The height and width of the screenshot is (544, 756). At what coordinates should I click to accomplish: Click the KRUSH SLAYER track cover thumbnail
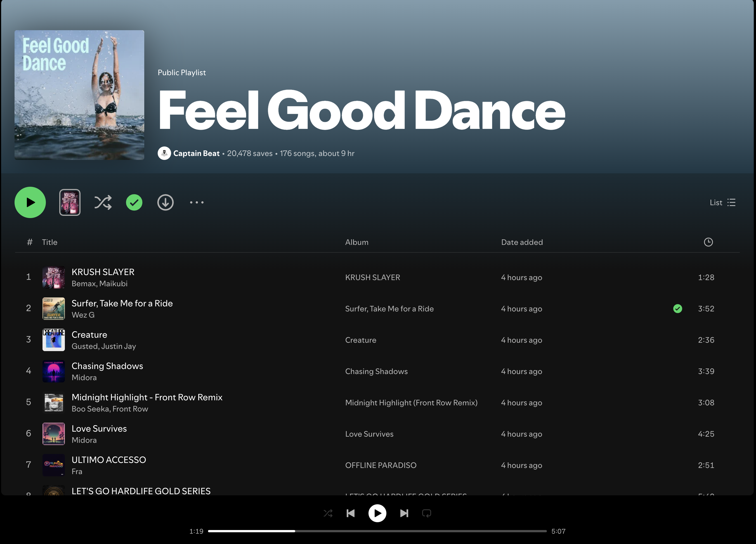coord(54,277)
